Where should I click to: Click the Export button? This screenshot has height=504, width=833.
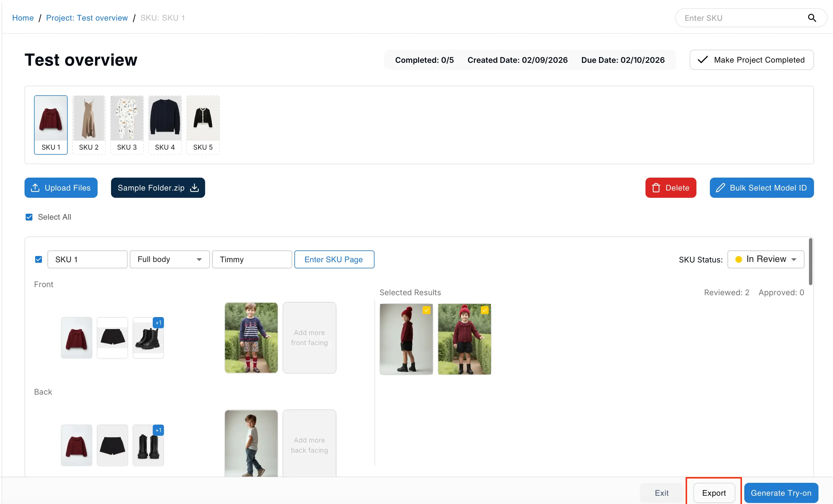714,493
